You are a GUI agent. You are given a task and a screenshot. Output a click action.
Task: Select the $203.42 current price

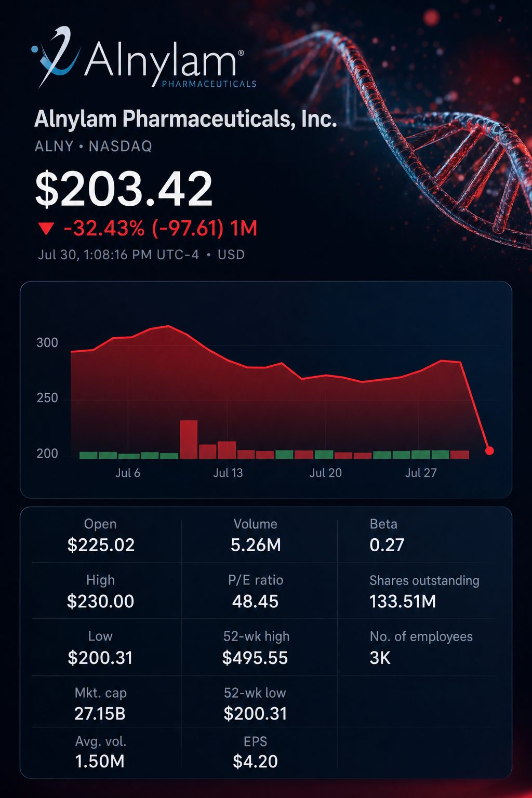pos(124,188)
